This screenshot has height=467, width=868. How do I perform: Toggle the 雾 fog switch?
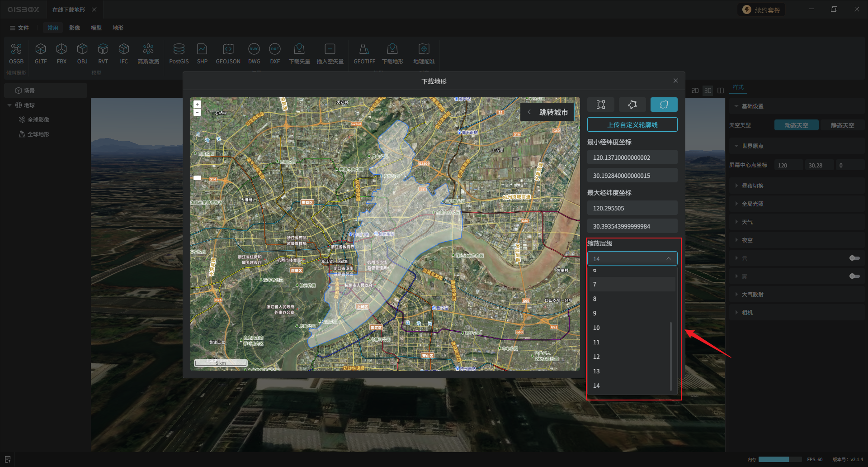coord(854,276)
